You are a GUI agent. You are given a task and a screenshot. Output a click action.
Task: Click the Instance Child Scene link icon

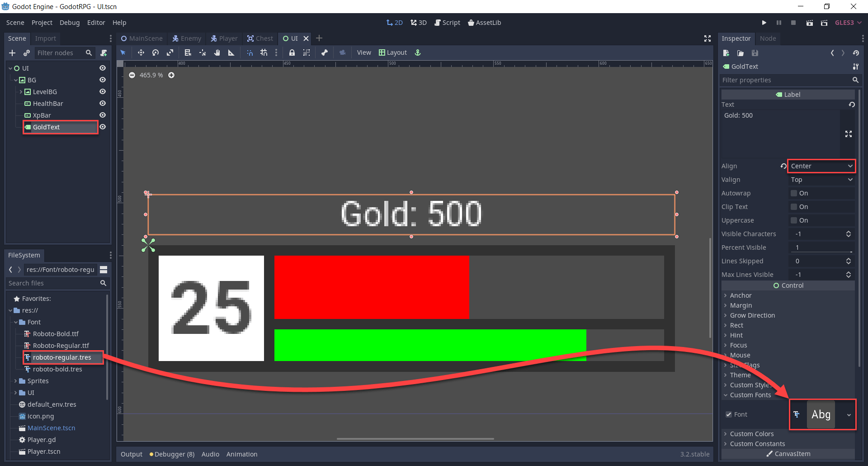(x=27, y=53)
